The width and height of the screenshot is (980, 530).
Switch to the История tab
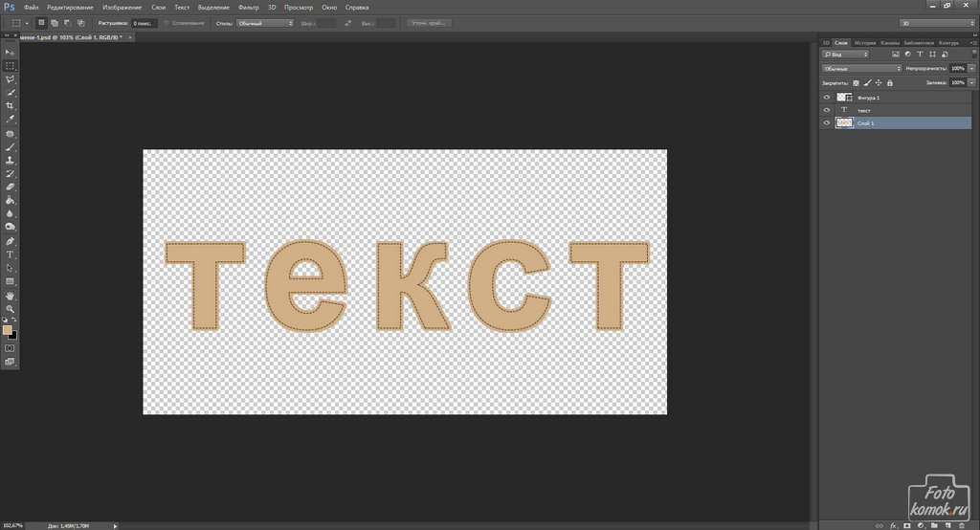point(865,43)
